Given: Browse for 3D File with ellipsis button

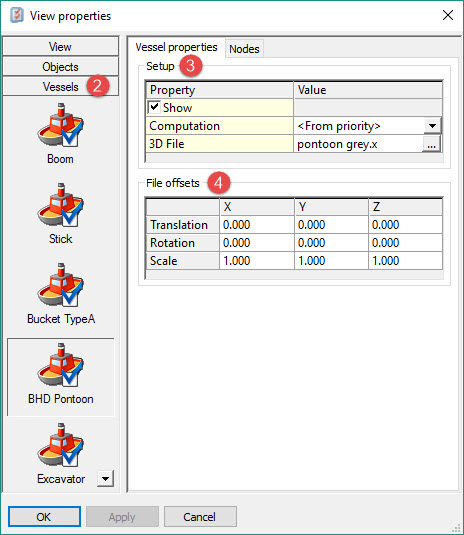Looking at the screenshot, I should 432,144.
